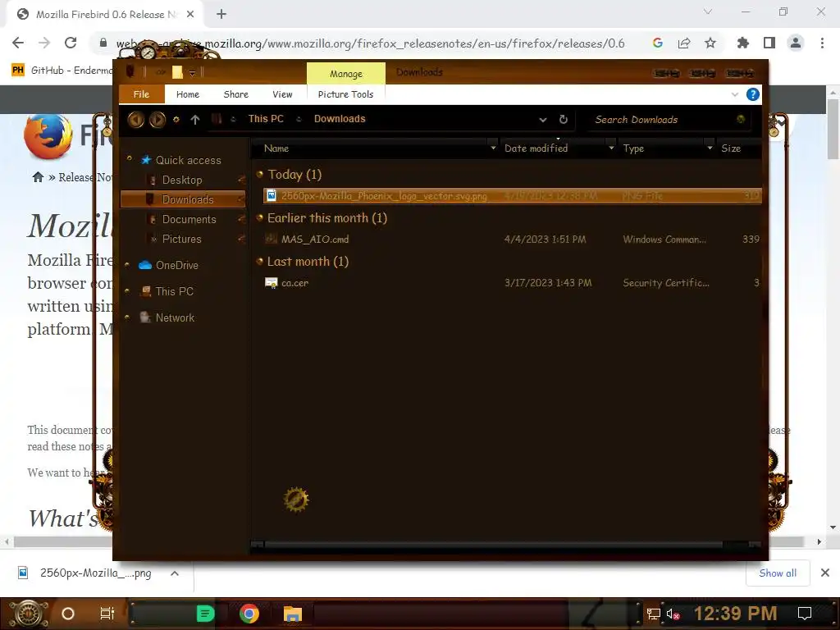Click Show all downloads in Chrome
This screenshot has height=630, width=840.
[x=778, y=573]
